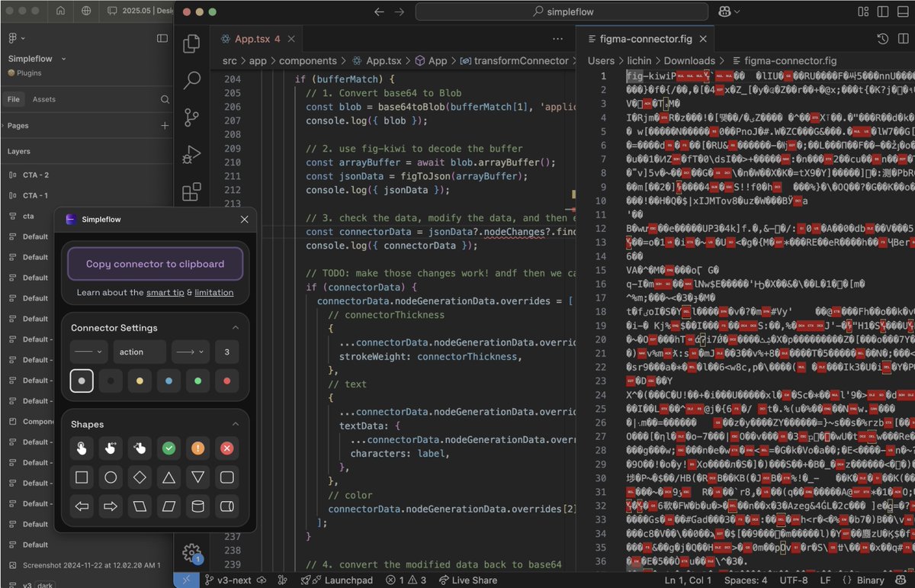Select the File tab in Figma panel
This screenshot has width=915, height=588.
(14, 99)
